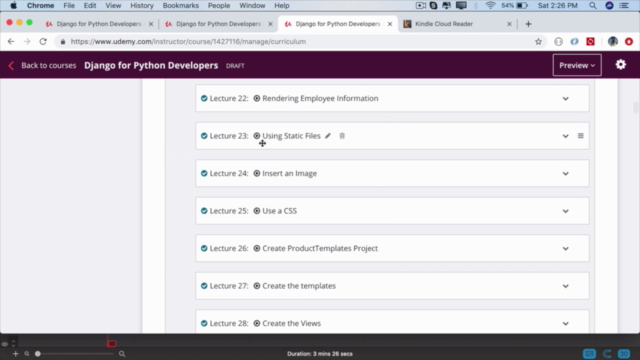
Task: Click the battery status icon
Action: pos(522,6)
